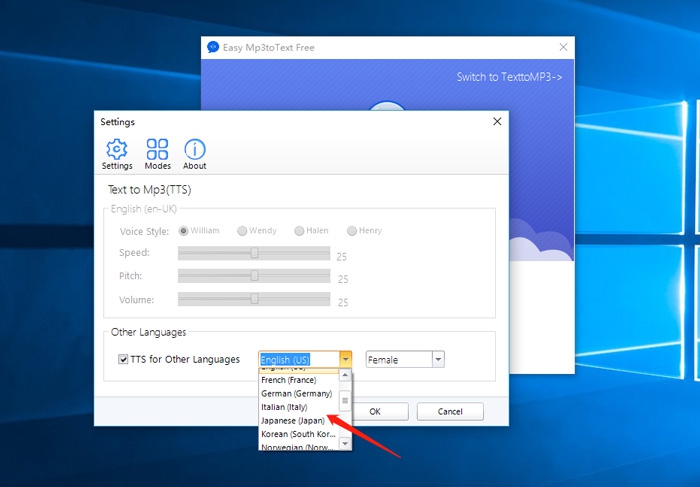The width and height of the screenshot is (700, 487).
Task: Open the Settings gear tab icon
Action: (117, 150)
